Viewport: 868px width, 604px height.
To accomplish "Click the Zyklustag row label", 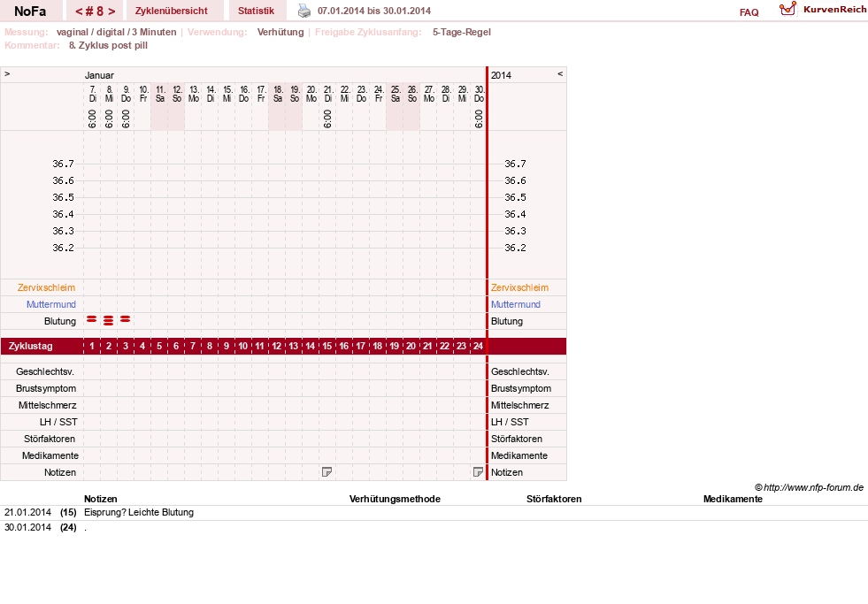I will 31,347.
